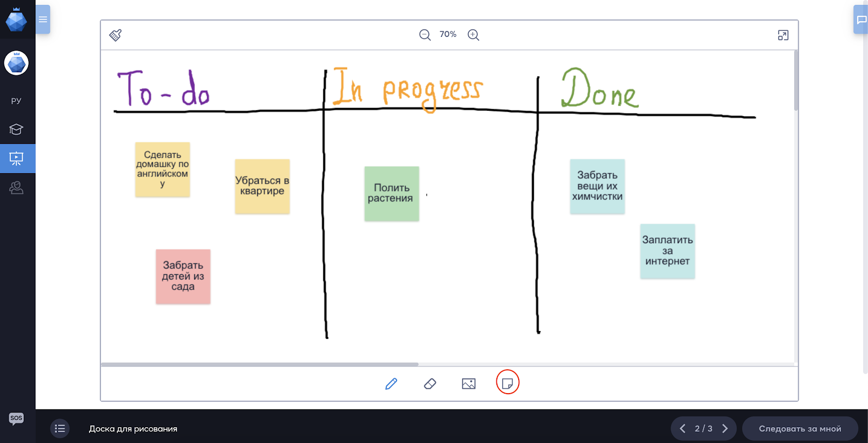Open the graduation cap courses section
This screenshot has width=868, height=443.
[x=16, y=129]
